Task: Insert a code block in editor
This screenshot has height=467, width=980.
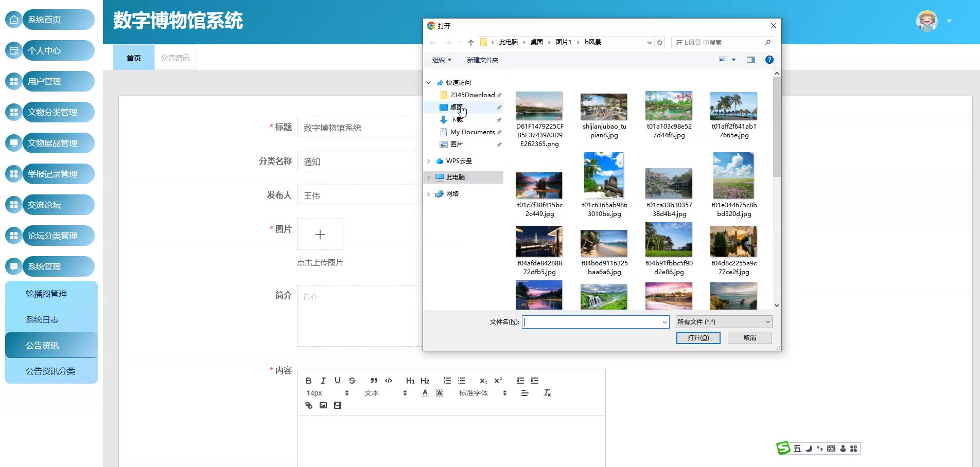Action: (x=389, y=381)
